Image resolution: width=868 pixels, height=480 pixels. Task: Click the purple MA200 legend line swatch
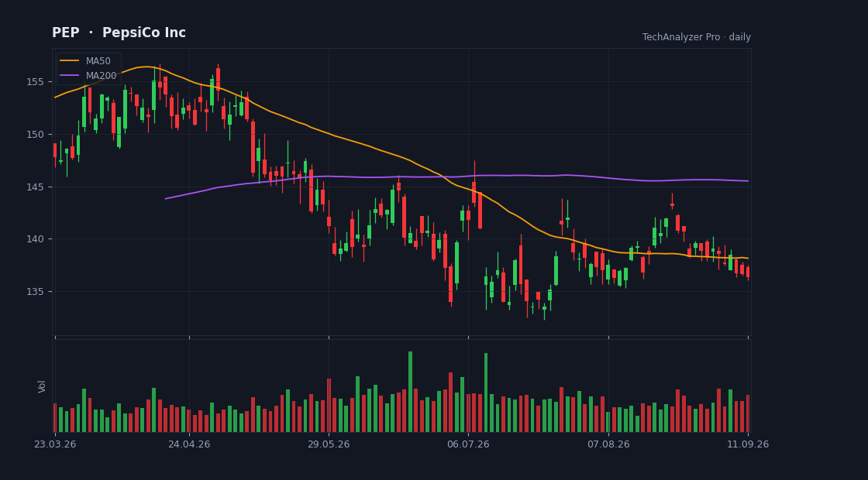(69, 76)
